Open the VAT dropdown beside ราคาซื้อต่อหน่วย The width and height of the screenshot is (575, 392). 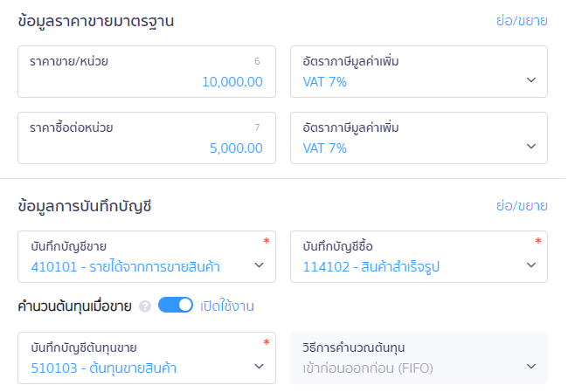[419, 148]
